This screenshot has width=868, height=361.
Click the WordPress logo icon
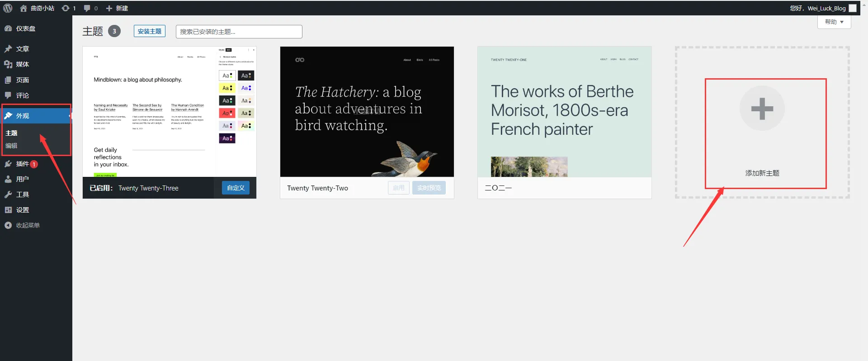click(x=8, y=8)
